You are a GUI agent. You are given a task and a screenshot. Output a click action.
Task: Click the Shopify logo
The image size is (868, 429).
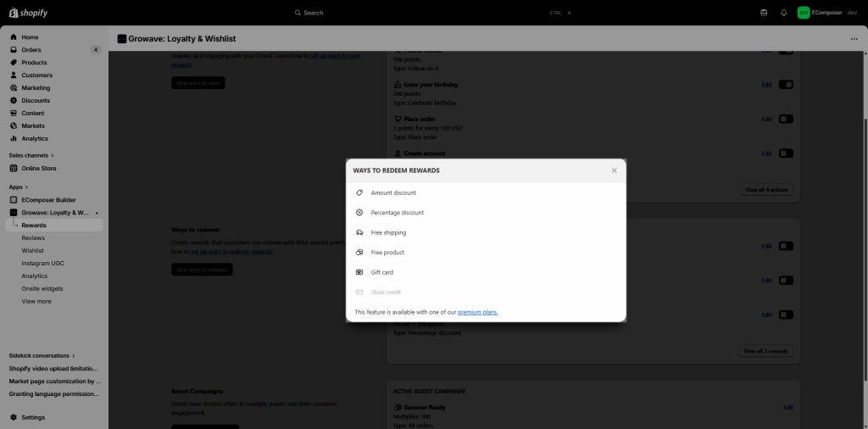pos(30,13)
